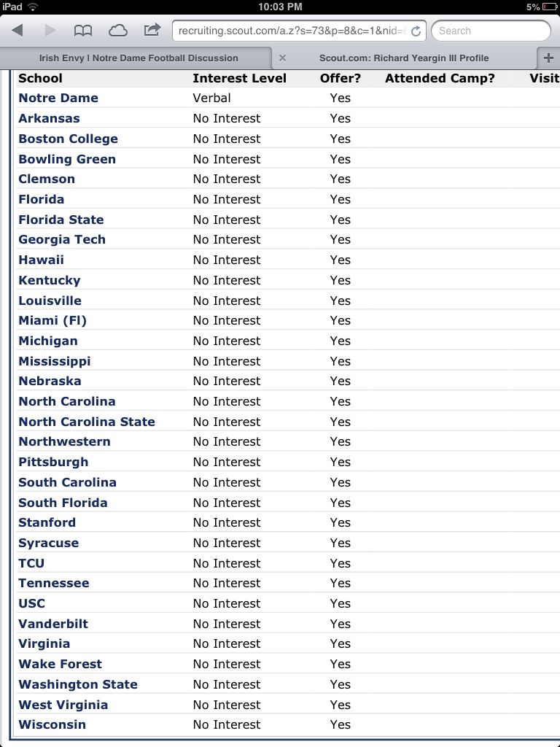Close the Scout.com tab

click(282, 58)
